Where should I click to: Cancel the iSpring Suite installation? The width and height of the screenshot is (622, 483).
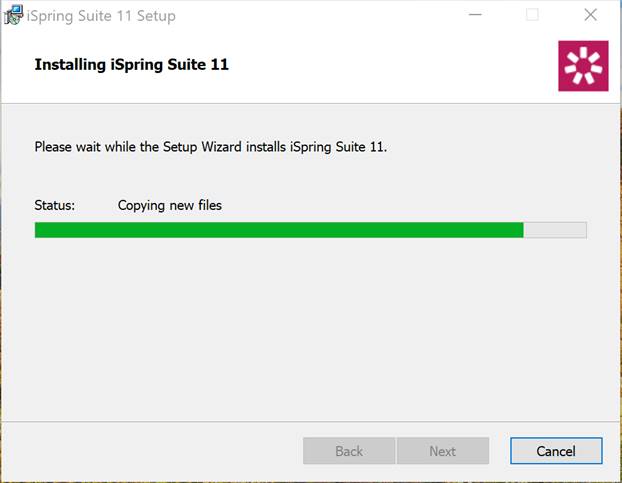pyautogui.click(x=556, y=451)
